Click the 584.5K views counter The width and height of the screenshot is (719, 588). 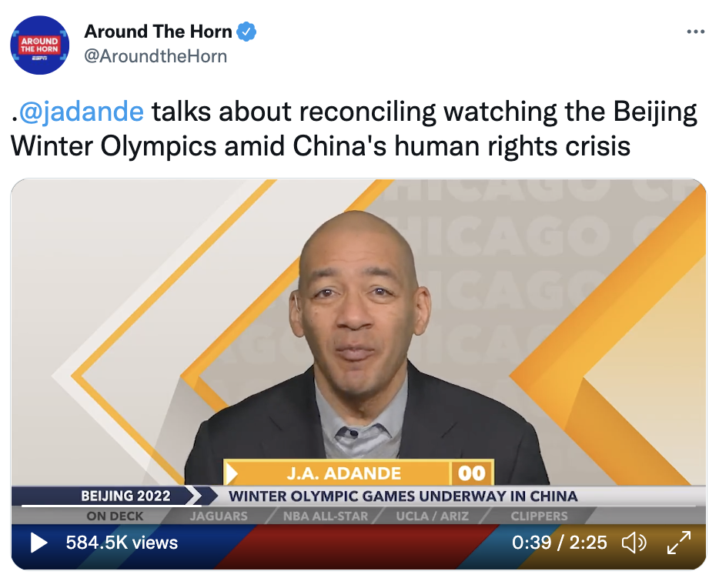coord(122,543)
